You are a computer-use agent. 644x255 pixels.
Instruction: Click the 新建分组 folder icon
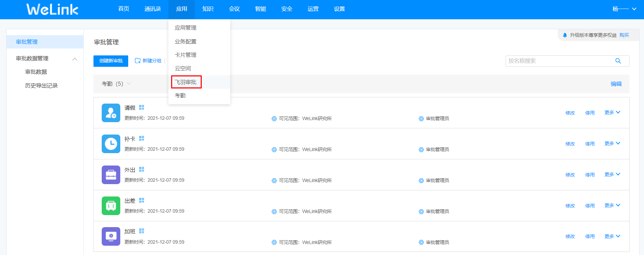pos(138,61)
